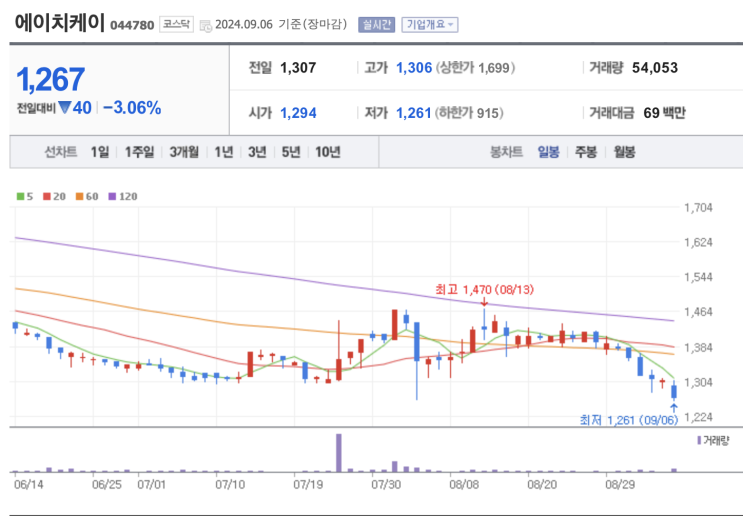Screen dimensions: 743x516
Task: Click the 07/01 date axis label
Action: (x=152, y=485)
